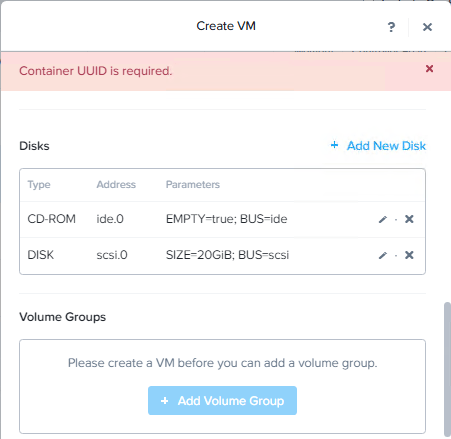Image resolution: width=451 pixels, height=439 pixels.
Task: Close the Create VM dialog
Action: (x=427, y=27)
